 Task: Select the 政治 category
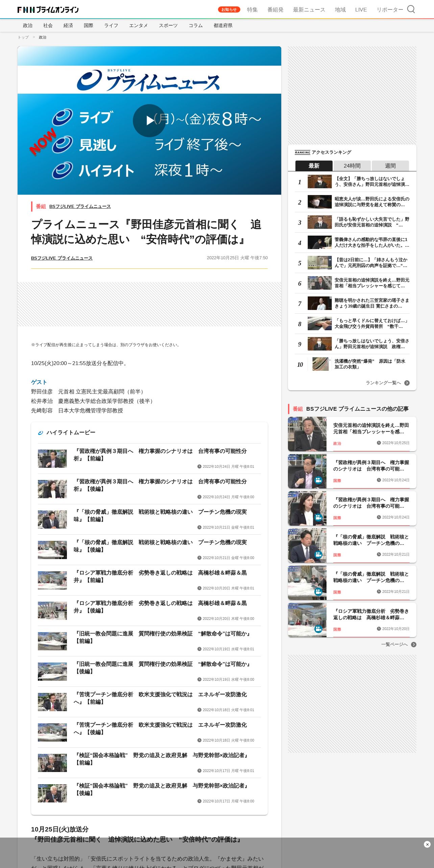point(28,25)
